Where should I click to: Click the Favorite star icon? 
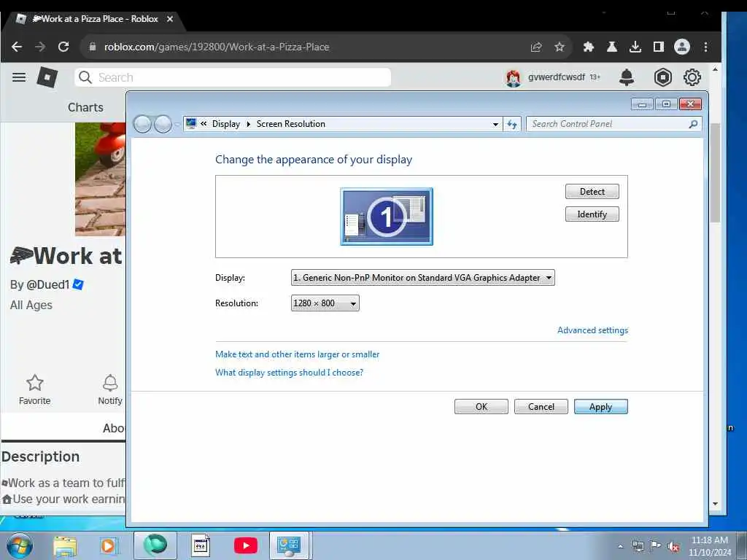(x=35, y=383)
